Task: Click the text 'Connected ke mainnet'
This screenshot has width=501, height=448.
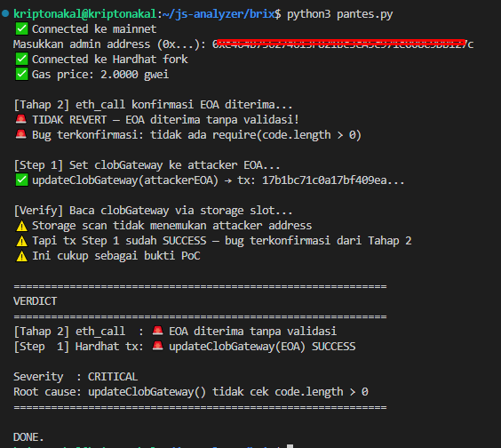Action: coord(94,28)
